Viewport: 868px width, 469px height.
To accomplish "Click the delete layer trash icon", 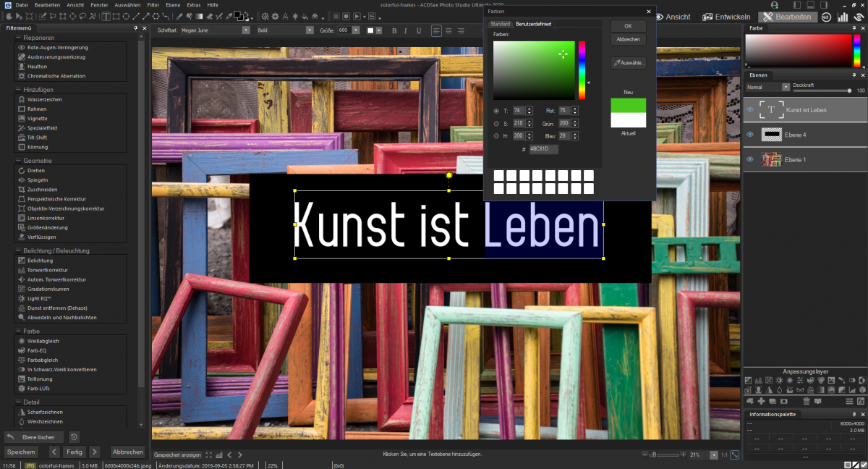I will click(x=807, y=401).
